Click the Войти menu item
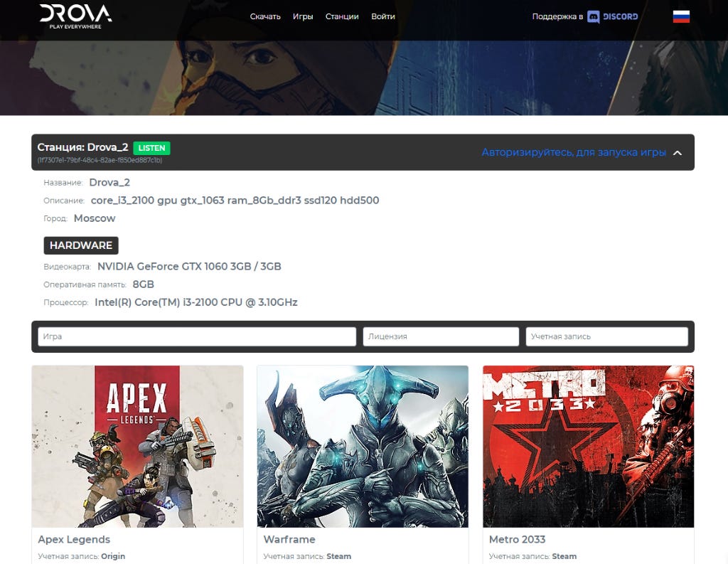728x564 pixels. [x=383, y=16]
